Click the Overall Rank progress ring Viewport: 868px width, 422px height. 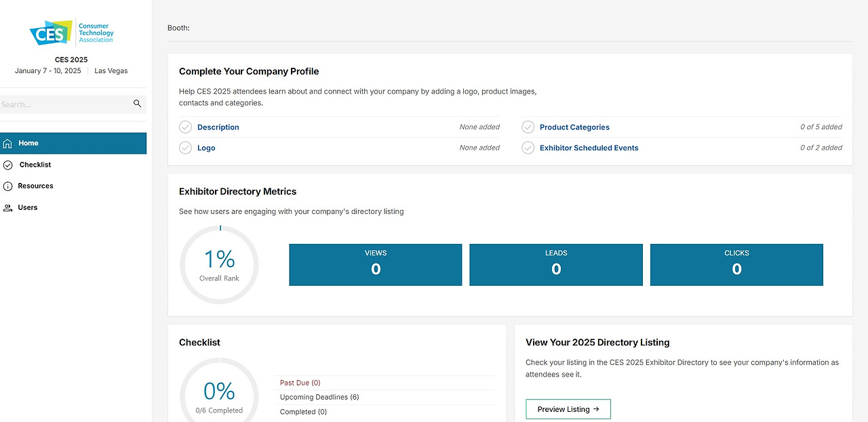pyautogui.click(x=219, y=265)
